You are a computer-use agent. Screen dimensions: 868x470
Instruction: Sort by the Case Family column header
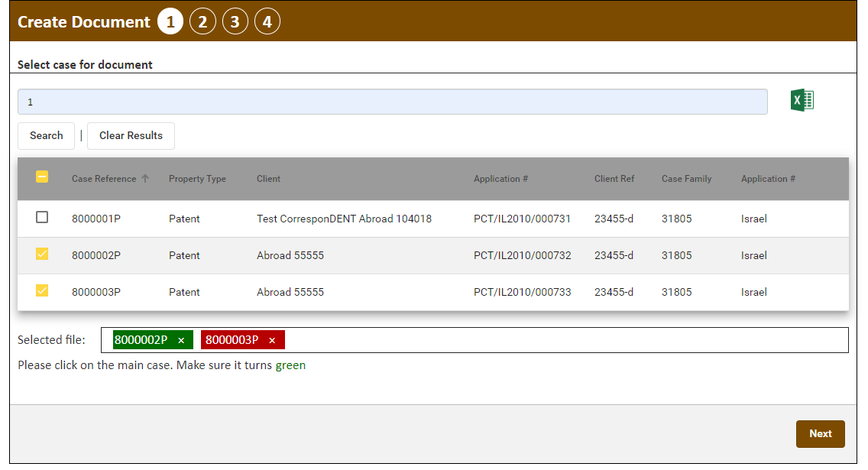pyautogui.click(x=686, y=179)
